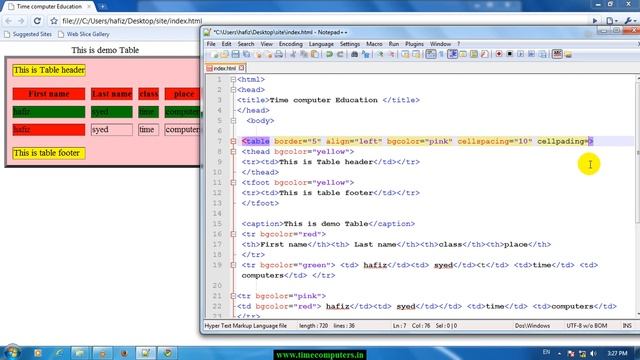
Task: Click the Run Macro Multiple Times icon
Action: click(531, 54)
